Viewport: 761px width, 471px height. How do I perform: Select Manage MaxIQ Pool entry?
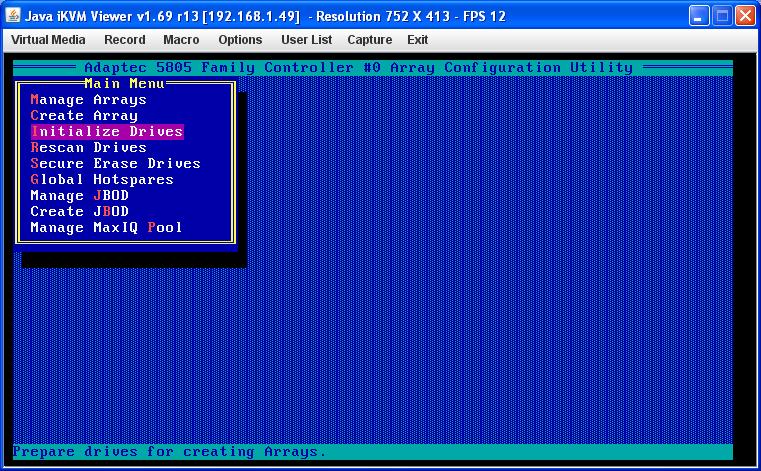point(106,228)
